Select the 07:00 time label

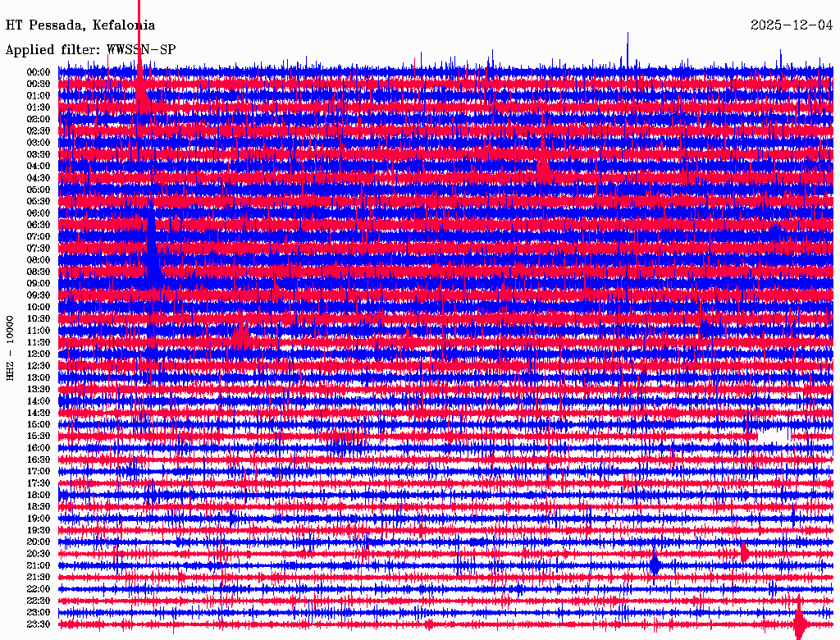(39, 236)
